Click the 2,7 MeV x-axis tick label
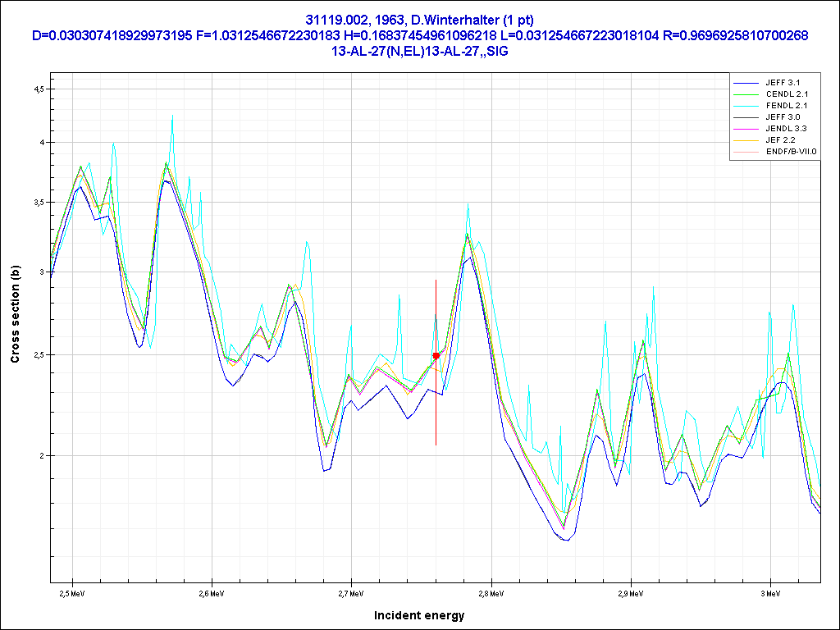 click(351, 592)
